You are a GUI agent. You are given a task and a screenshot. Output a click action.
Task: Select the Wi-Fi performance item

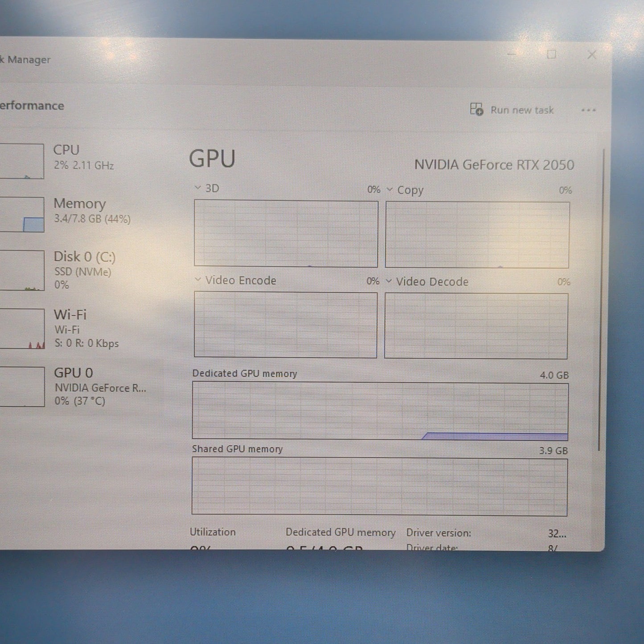(x=80, y=328)
